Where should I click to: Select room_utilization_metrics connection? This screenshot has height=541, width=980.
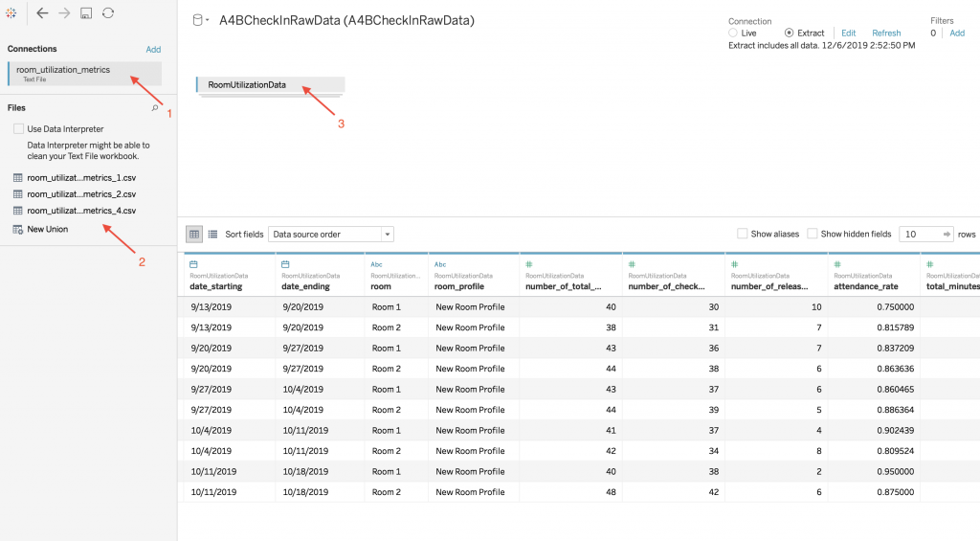[85, 73]
